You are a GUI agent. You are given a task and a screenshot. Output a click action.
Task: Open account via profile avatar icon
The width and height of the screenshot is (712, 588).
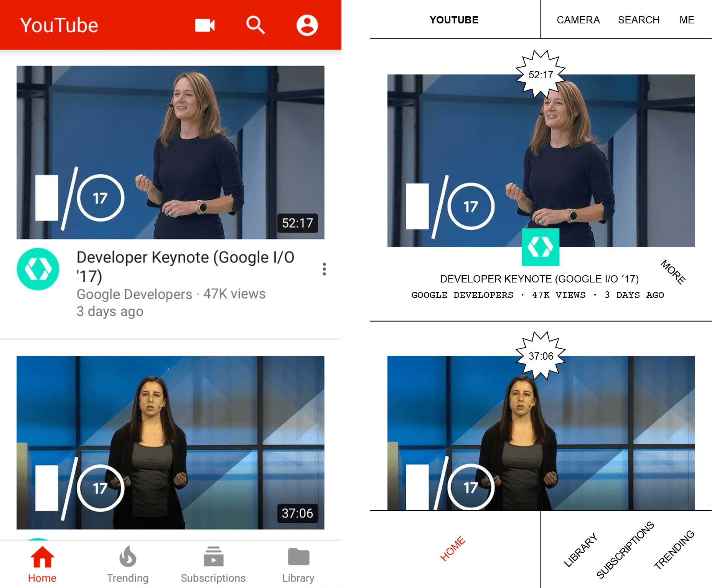(x=307, y=25)
